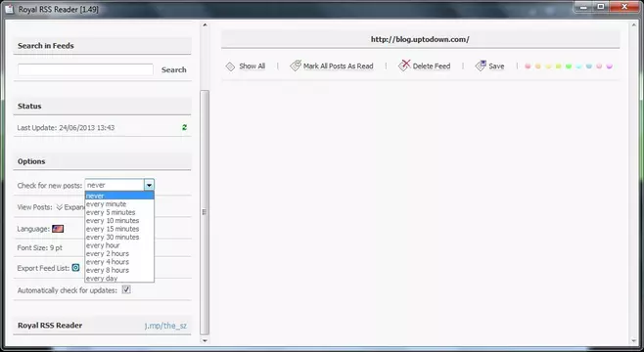Pick the orange color dot

538,66
